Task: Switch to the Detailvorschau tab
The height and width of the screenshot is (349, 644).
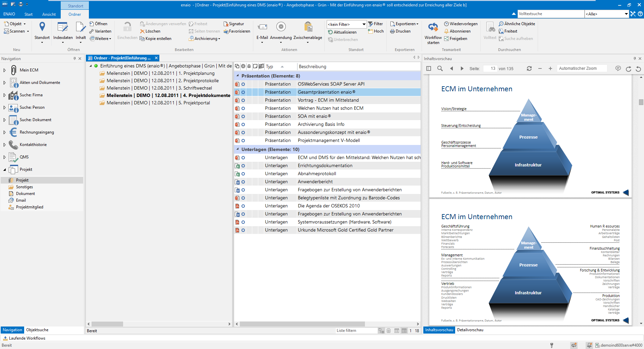Action: point(470,330)
